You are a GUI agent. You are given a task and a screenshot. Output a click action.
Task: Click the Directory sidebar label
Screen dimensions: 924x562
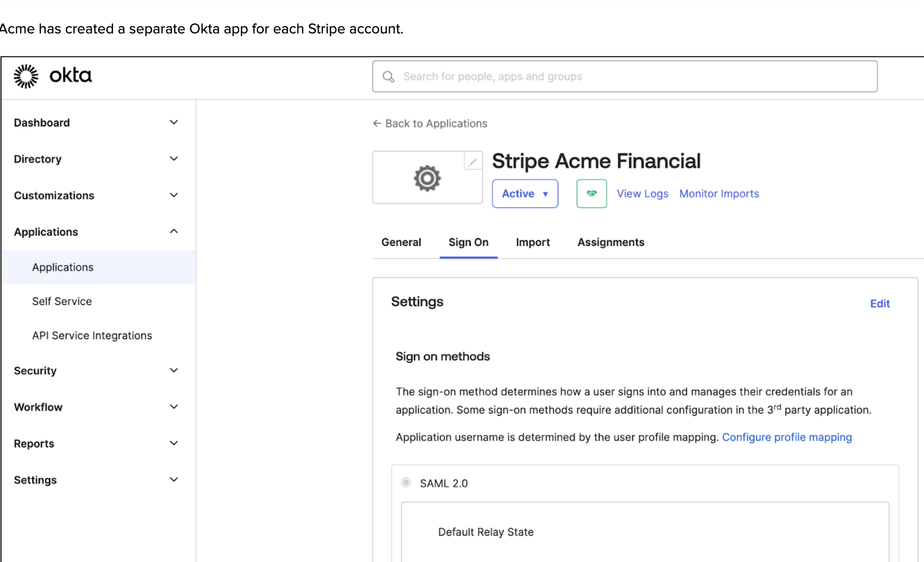coord(37,159)
